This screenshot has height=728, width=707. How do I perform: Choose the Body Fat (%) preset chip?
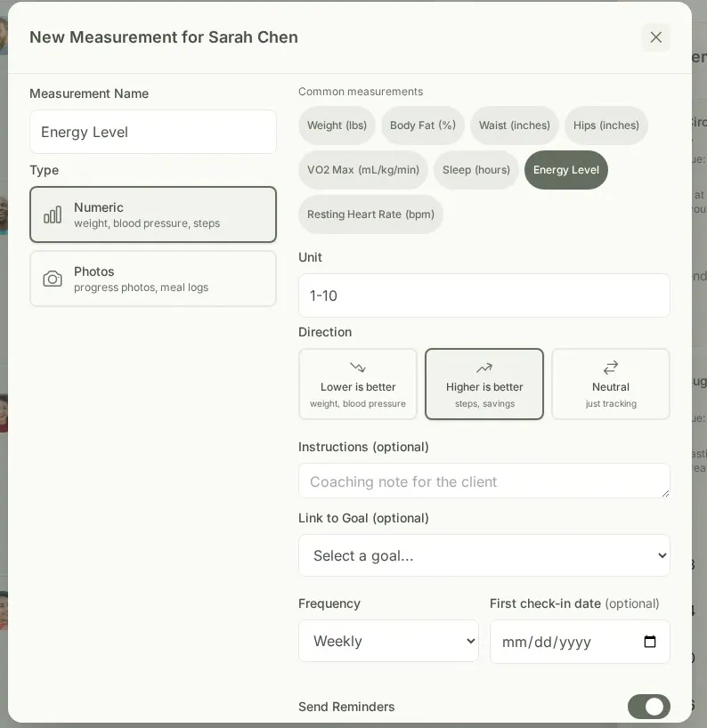click(423, 125)
